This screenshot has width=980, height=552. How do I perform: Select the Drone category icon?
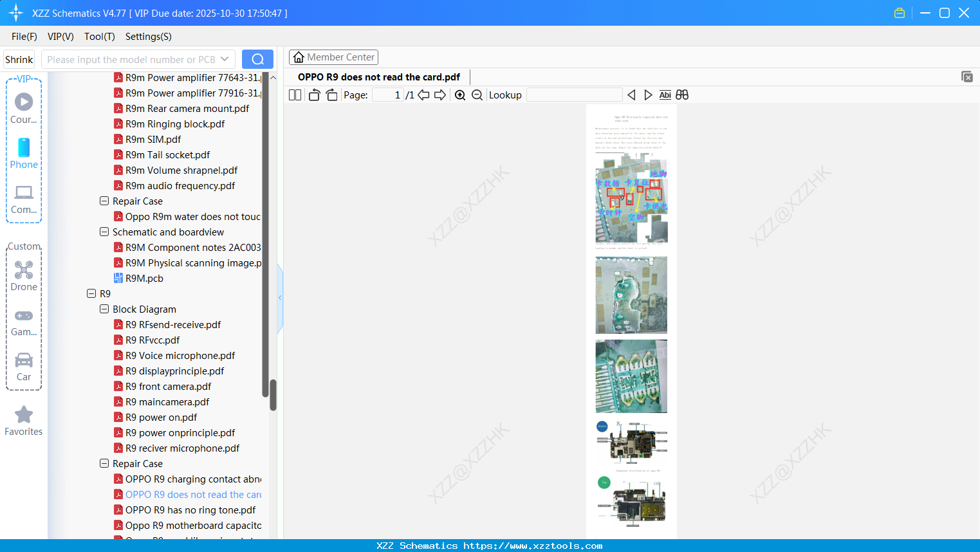click(x=24, y=275)
